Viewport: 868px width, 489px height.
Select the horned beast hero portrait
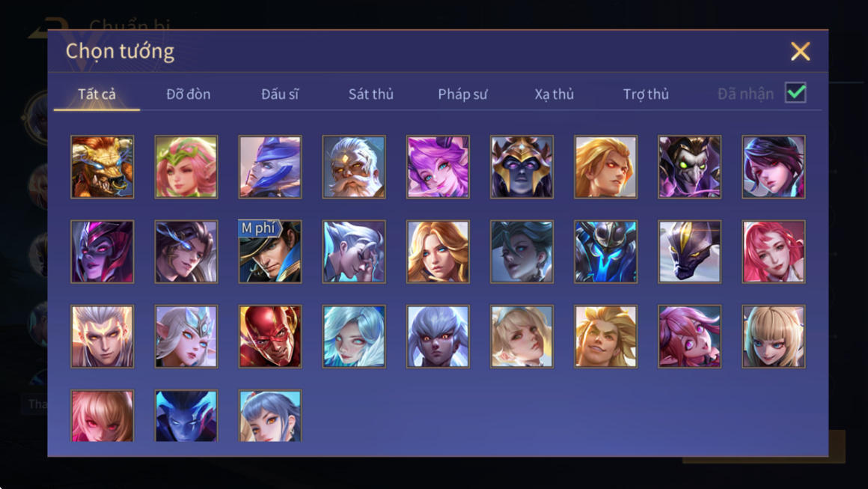(x=103, y=167)
